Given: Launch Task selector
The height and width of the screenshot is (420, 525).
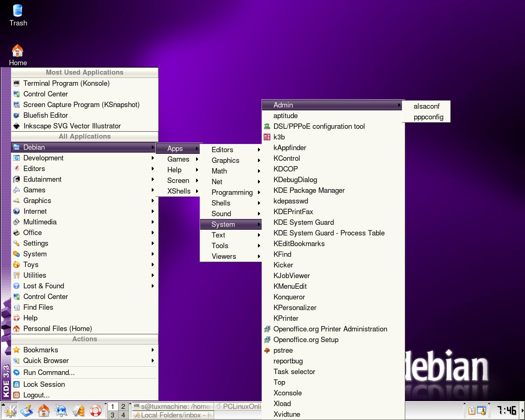Looking at the screenshot, I should [x=333, y=372].
